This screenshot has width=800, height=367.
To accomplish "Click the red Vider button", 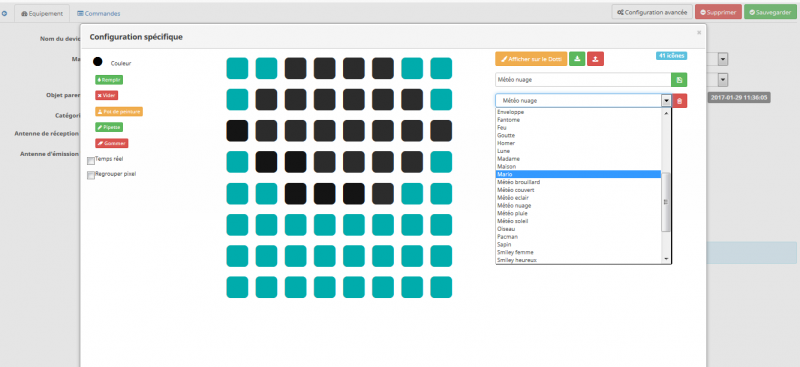I will (x=107, y=95).
